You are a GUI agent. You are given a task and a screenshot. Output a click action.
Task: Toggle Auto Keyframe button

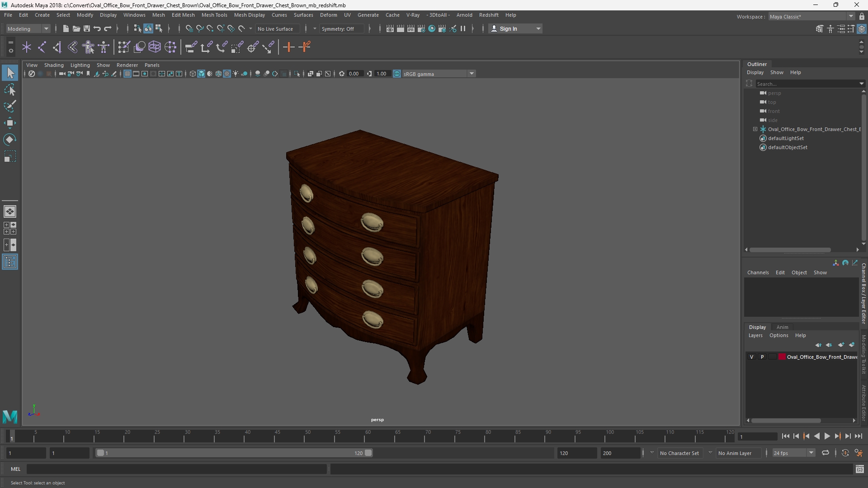845,453
